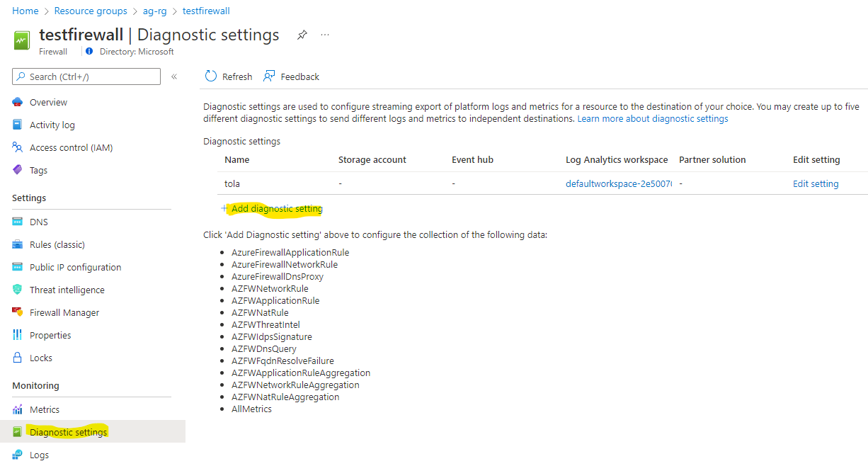868x466 pixels.
Task: Click Log Analytics workspace column header
Action: [617, 159]
